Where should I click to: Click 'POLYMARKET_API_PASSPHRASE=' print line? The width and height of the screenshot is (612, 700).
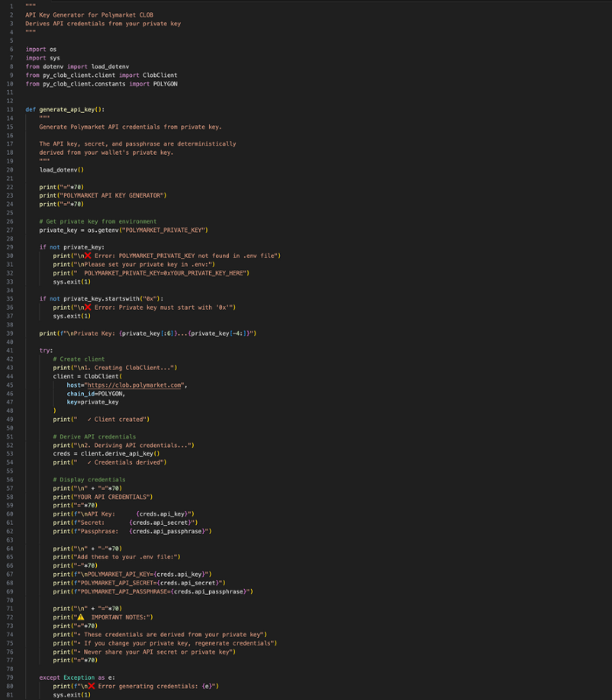(x=153, y=591)
